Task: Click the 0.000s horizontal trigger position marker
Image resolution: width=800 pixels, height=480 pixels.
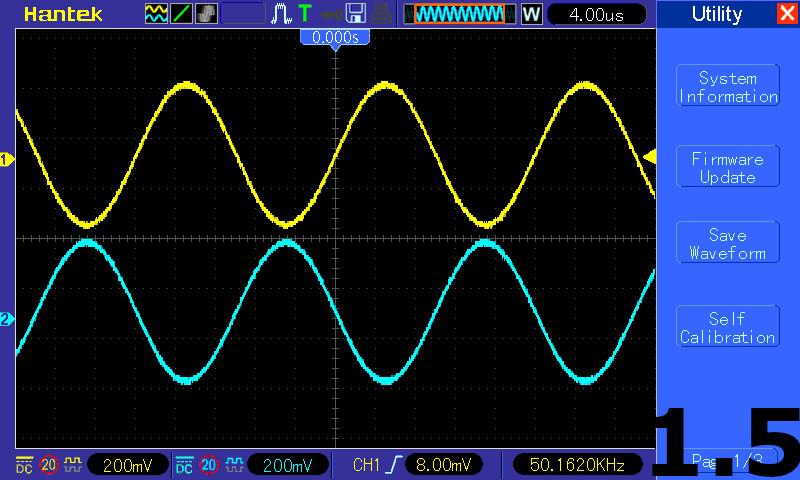Action: point(335,38)
